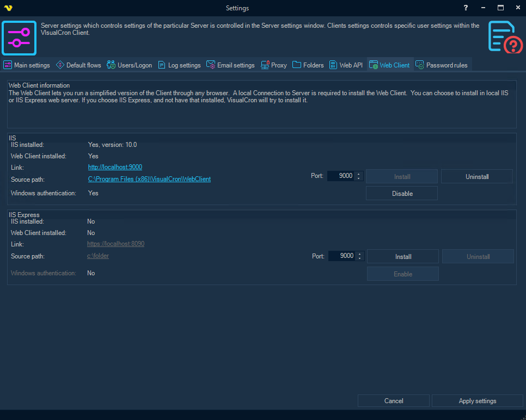Disable Windows authentication for IIS
The width and height of the screenshot is (526, 420).
tap(402, 194)
